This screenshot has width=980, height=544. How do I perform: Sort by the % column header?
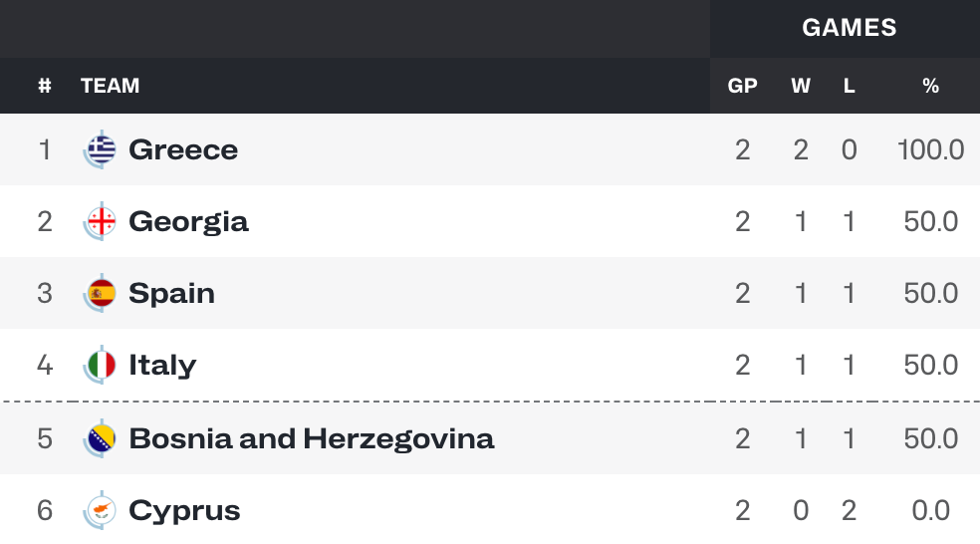[x=930, y=86]
